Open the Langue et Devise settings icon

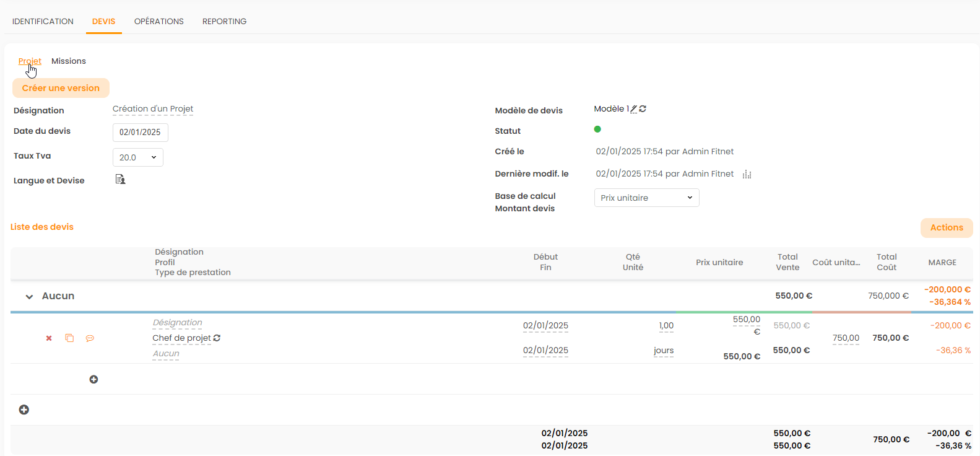point(120,180)
